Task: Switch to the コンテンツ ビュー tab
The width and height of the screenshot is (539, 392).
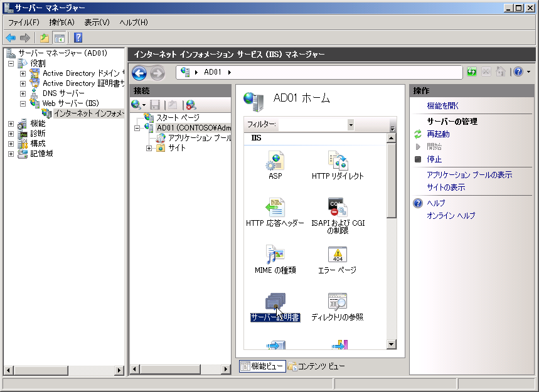Action: coord(316,366)
